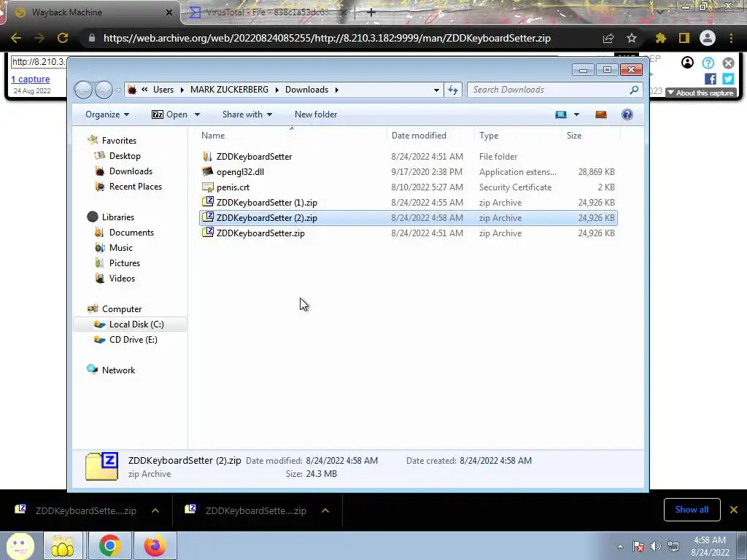747x560 pixels.
Task: Open Music library
Action: [x=121, y=248]
